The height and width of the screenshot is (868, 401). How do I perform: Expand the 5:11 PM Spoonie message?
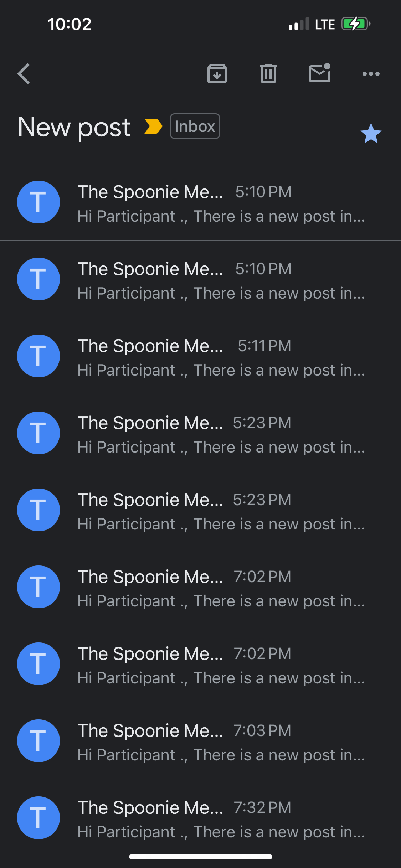coord(221,357)
